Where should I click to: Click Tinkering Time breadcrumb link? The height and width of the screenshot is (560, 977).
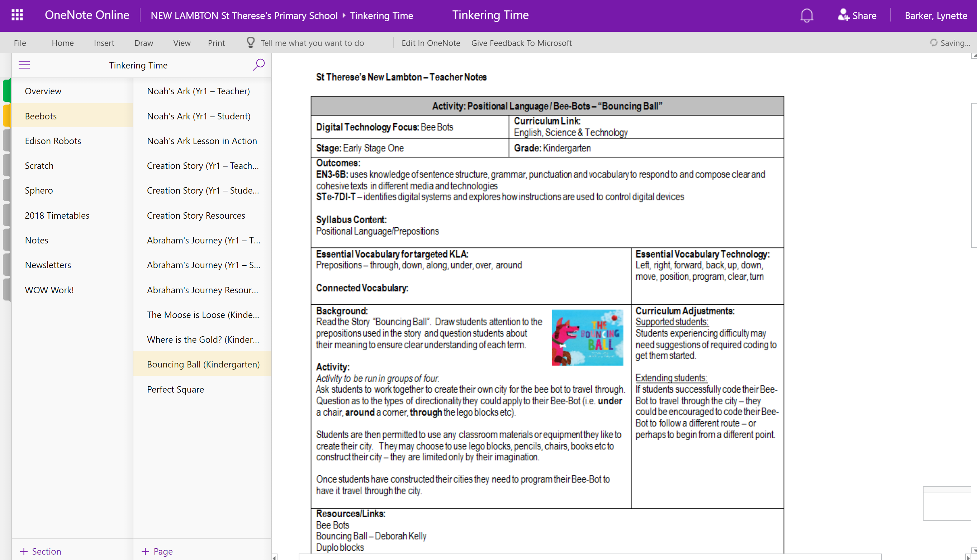[381, 15]
